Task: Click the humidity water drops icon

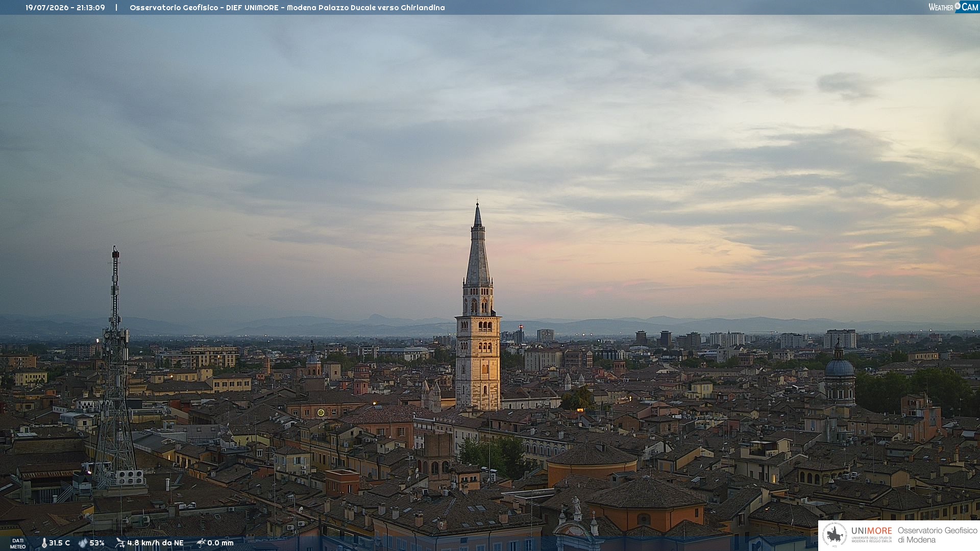Action: click(83, 543)
